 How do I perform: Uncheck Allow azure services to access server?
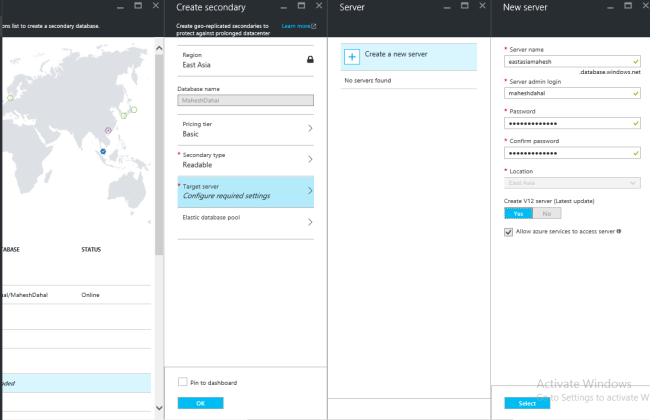509,231
